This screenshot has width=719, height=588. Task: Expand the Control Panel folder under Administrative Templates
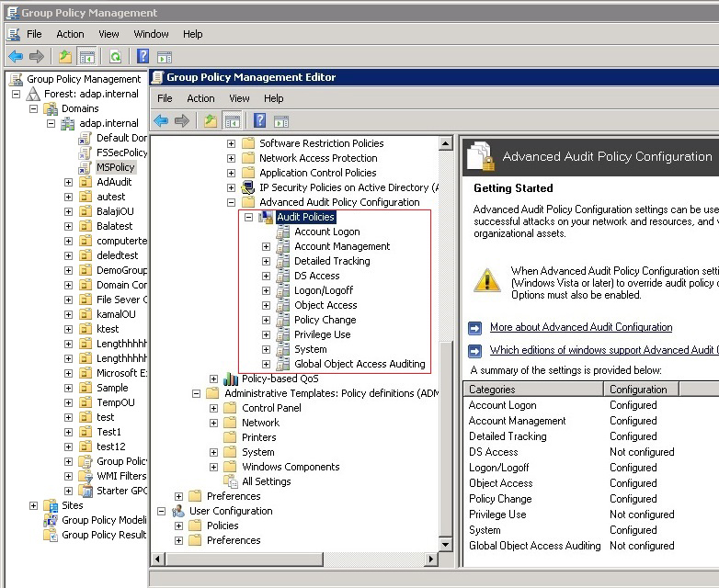tap(213, 408)
